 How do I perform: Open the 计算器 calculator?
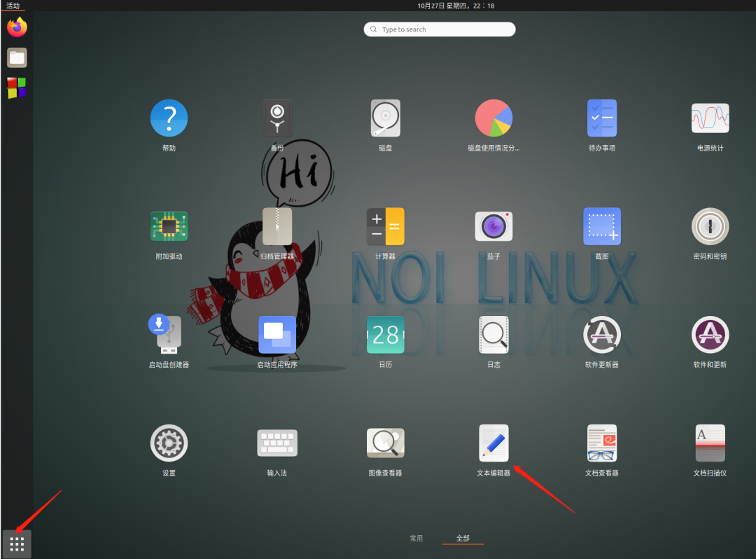tap(385, 226)
